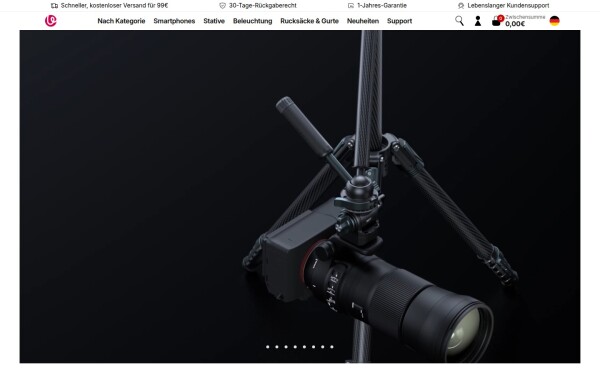600x375 pixels.
Task: Select the fourth carousel dot
Action: pyautogui.click(x=295, y=347)
